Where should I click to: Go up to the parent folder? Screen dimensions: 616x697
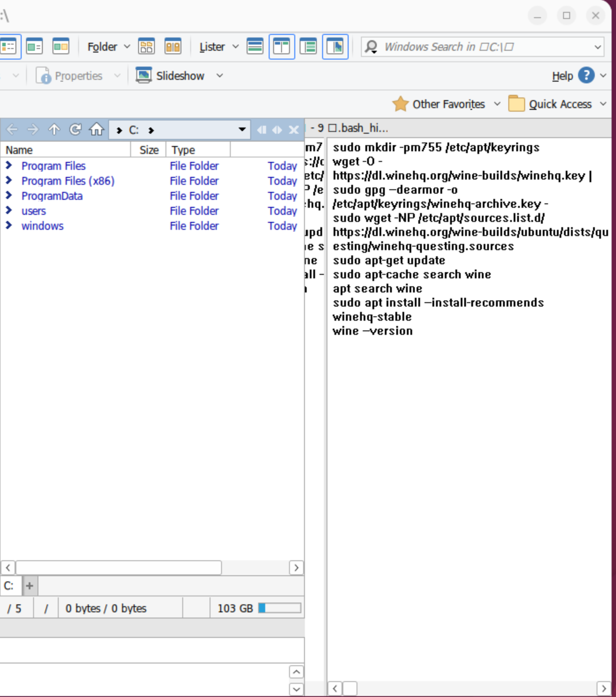pos(54,130)
